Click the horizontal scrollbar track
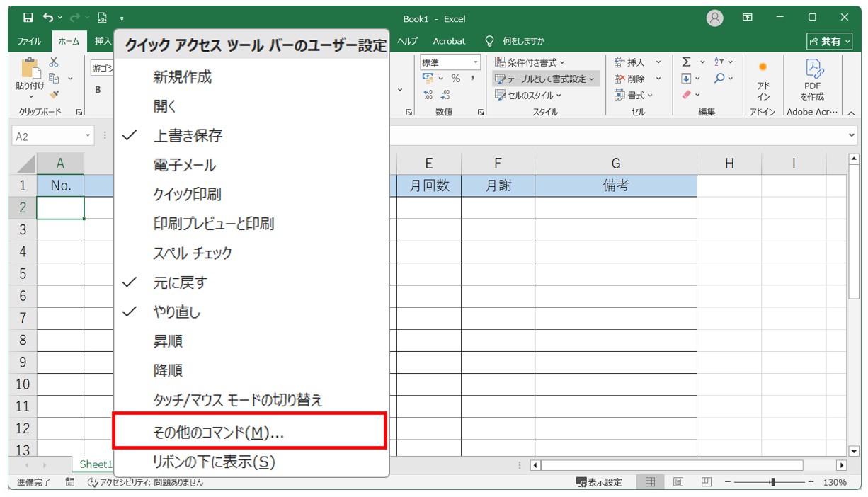 coord(672,465)
